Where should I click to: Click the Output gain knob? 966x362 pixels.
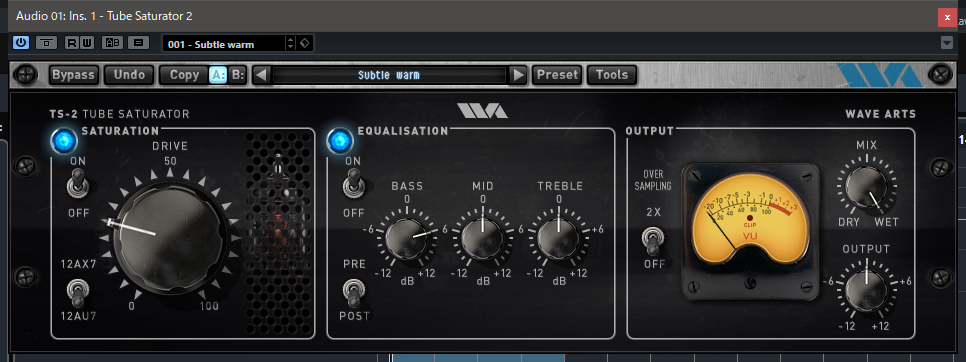coord(866,291)
